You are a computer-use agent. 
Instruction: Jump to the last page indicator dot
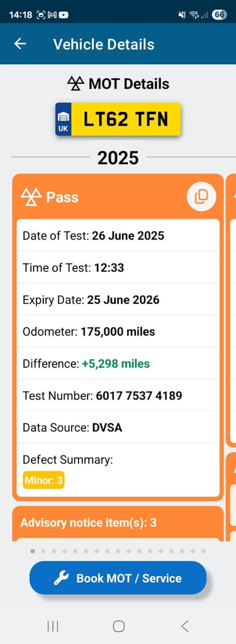tap(203, 551)
